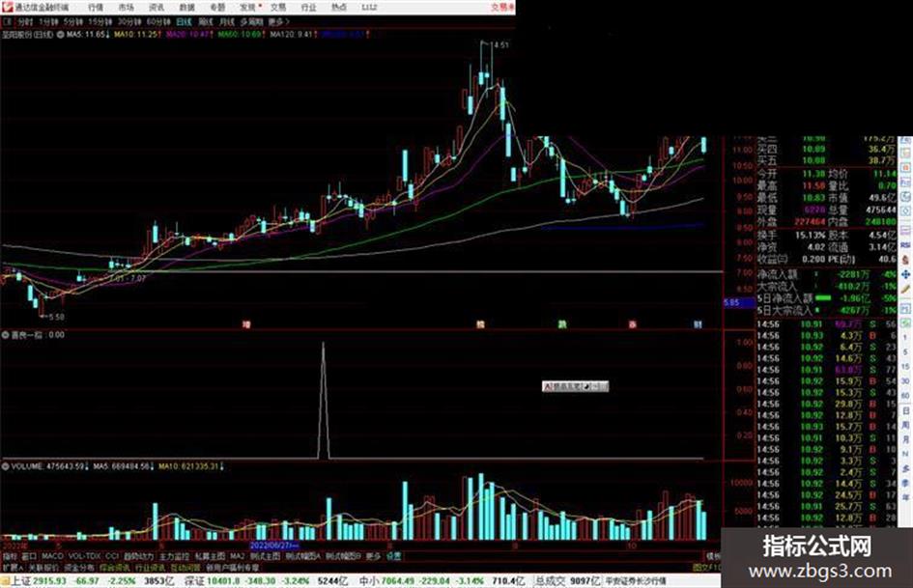This screenshot has width=913, height=588.
Task: Click 喜良一起 sub-chart settings gear icon
Action: coord(5,335)
